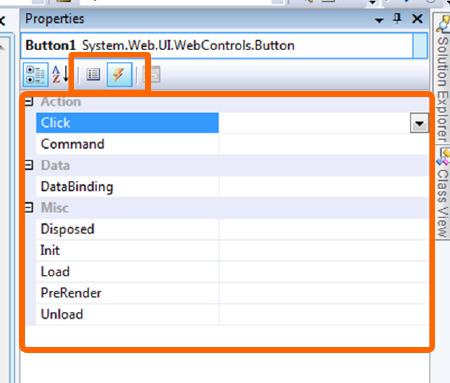Sort properties alphabetically with A-Z icon
450x383 pixels.
60,74
